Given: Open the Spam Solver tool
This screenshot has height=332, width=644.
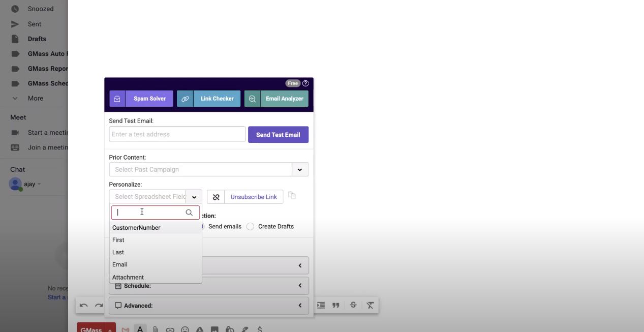Looking at the screenshot, I should click(x=141, y=99).
